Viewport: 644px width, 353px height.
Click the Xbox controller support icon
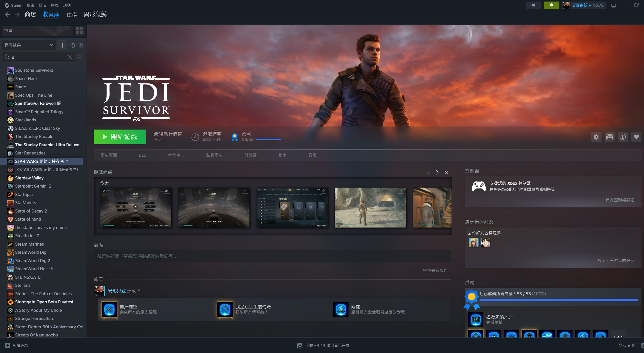point(479,186)
